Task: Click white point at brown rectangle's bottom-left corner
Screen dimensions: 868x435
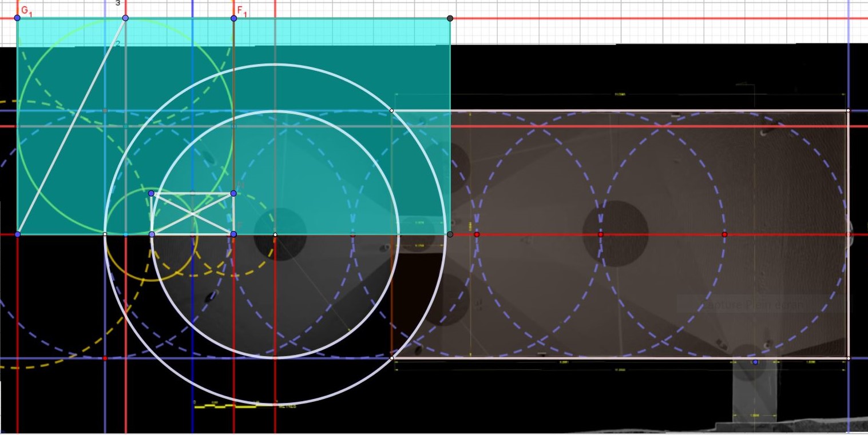Action: [391, 358]
